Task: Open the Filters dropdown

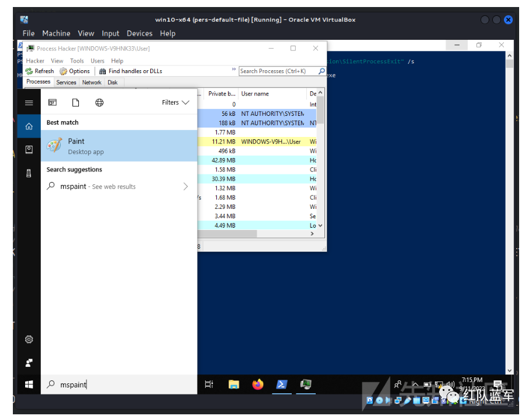Action: [175, 102]
